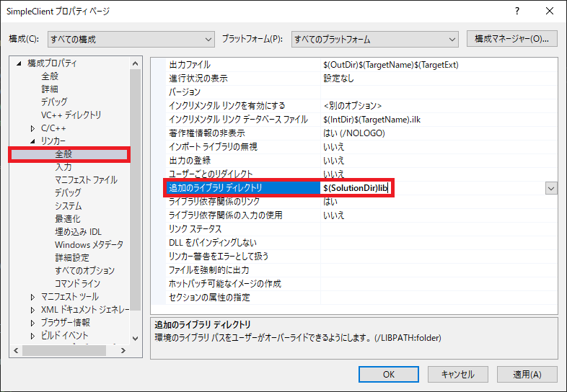Expand the C/C++ tree node
Screen dimensions: 567x392
tap(32, 128)
